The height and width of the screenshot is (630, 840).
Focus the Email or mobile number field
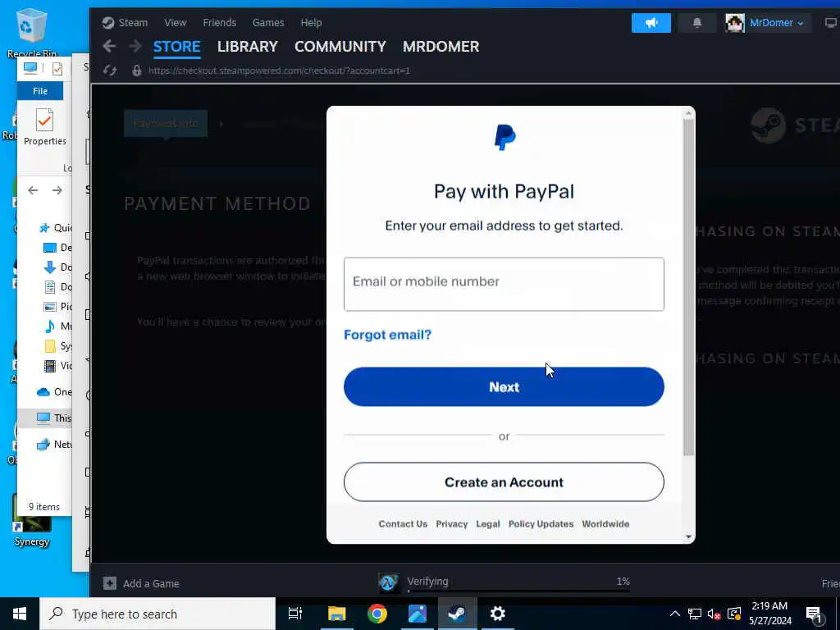(x=504, y=284)
